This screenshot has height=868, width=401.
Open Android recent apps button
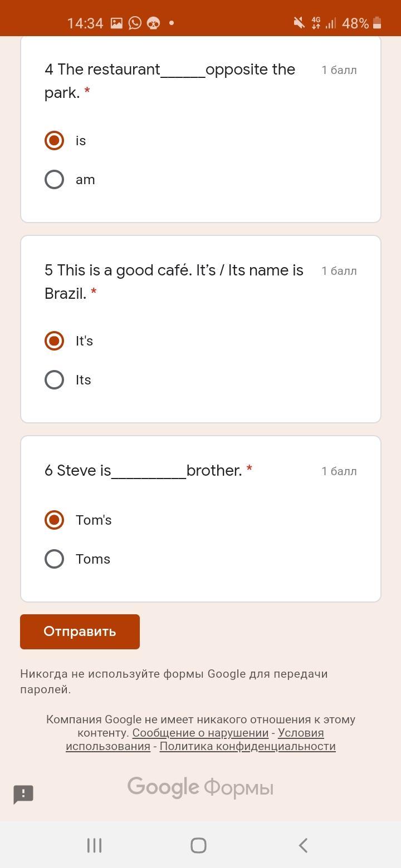click(94, 845)
